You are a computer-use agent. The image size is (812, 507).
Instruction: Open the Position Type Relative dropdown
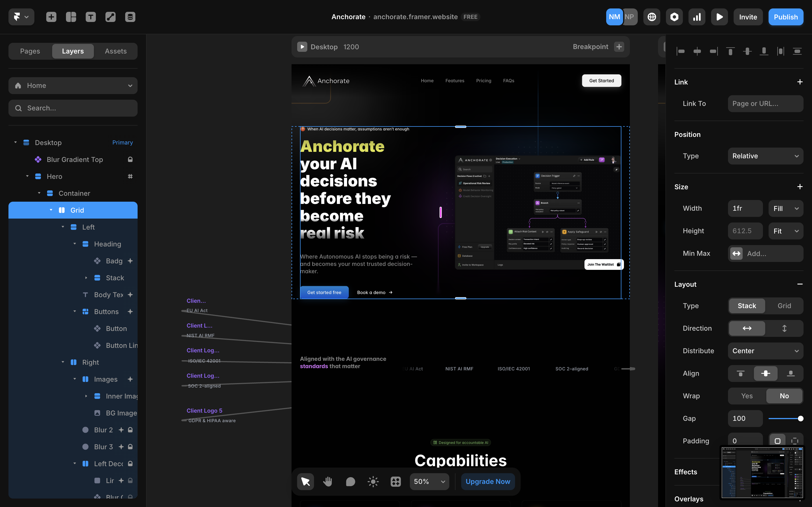(765, 156)
